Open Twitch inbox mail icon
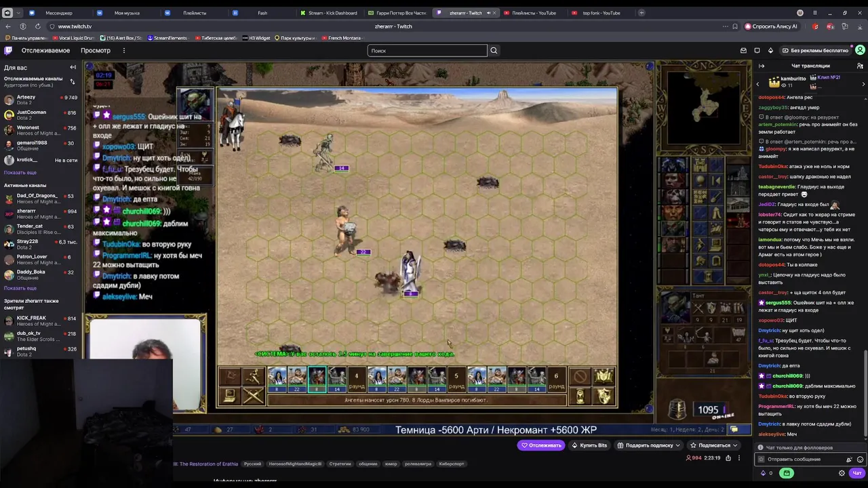 tap(743, 50)
